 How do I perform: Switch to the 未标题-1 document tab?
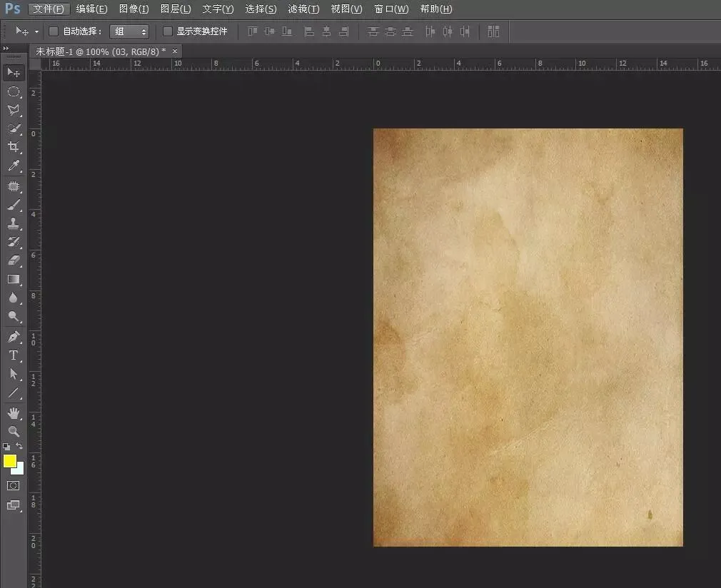click(x=100, y=51)
